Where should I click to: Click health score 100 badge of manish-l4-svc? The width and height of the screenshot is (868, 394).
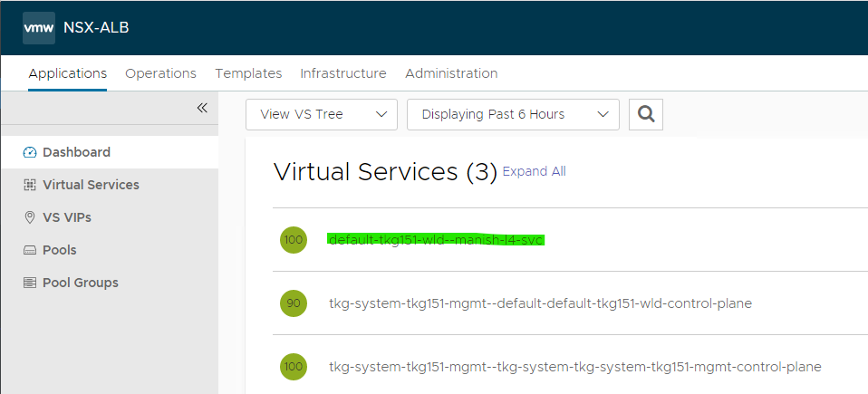(294, 240)
